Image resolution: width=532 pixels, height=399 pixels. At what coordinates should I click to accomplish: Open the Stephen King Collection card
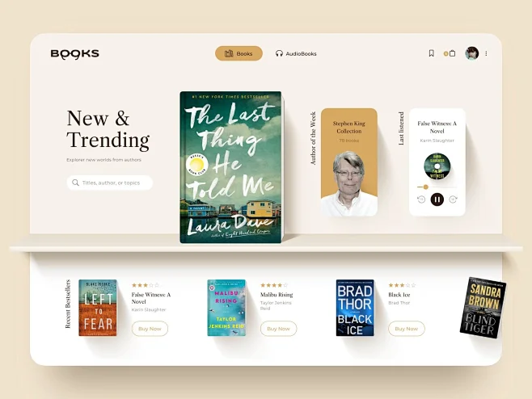[349, 162]
